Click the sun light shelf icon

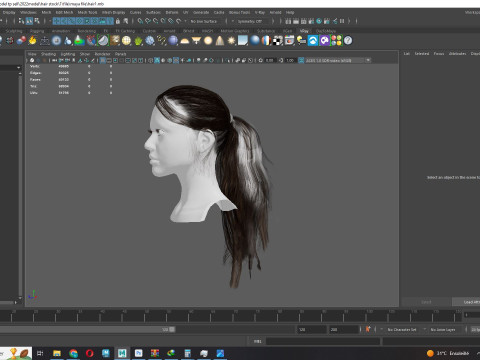[231, 41]
